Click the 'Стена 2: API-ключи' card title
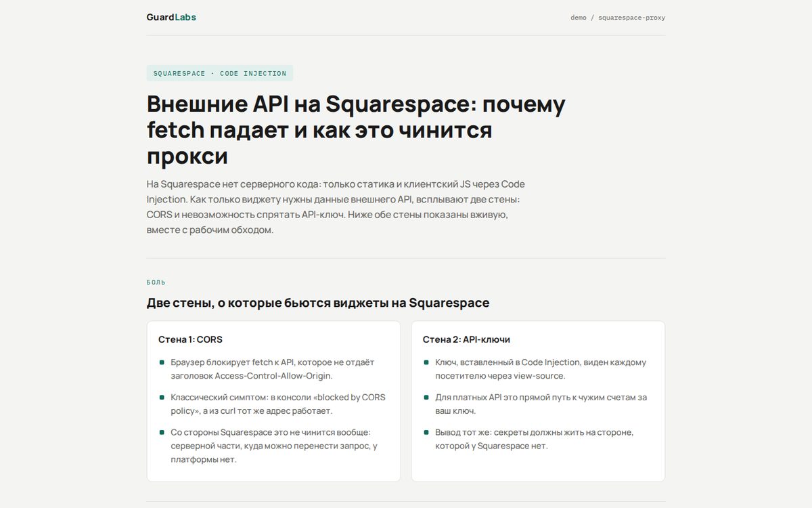This screenshot has height=508, width=812. (x=466, y=339)
